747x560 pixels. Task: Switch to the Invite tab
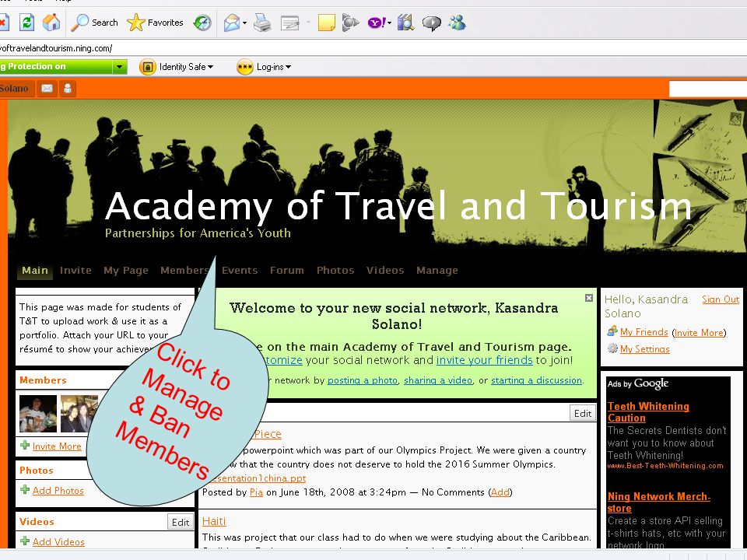[75, 271]
